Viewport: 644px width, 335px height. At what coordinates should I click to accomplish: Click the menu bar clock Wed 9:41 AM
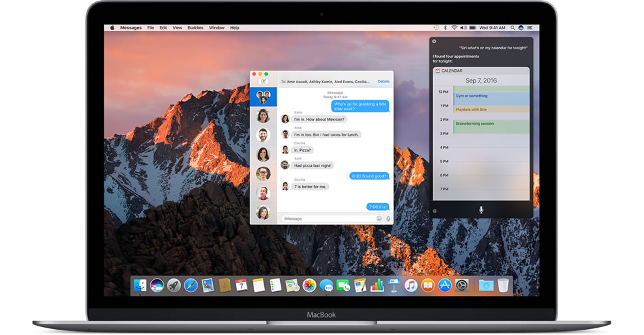click(x=492, y=28)
